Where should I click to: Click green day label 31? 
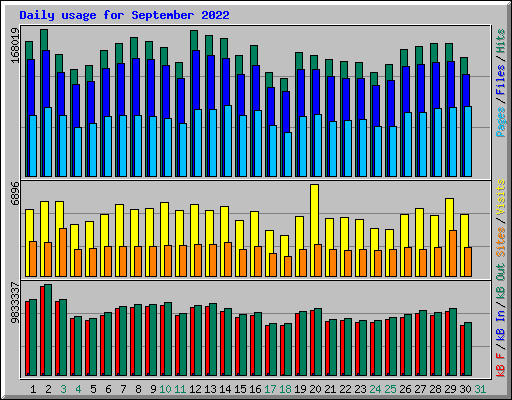tap(480, 389)
